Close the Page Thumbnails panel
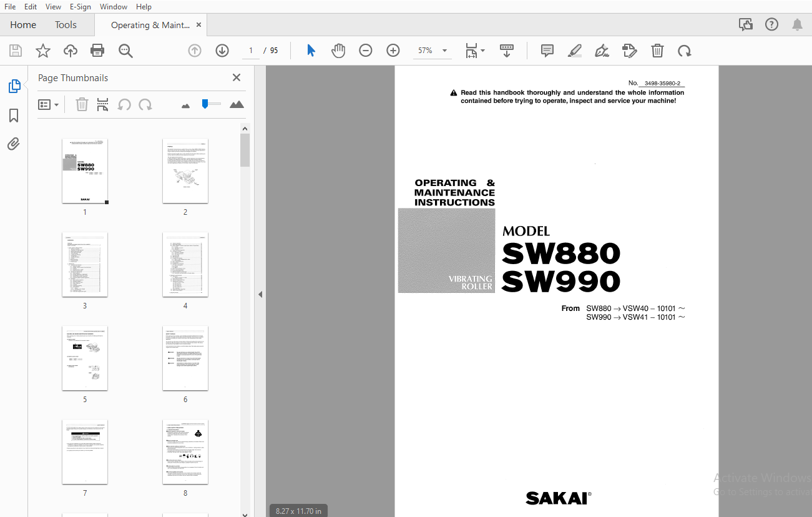 click(237, 77)
